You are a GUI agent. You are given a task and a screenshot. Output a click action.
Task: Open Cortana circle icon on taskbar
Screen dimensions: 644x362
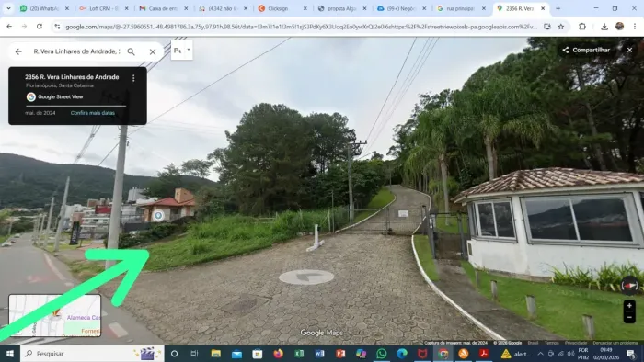[174, 354]
